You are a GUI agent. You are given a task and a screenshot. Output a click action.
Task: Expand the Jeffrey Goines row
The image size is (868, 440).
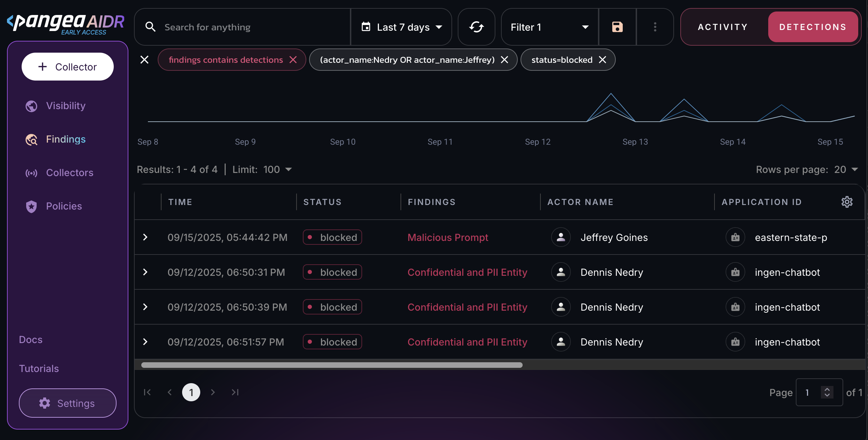(145, 237)
